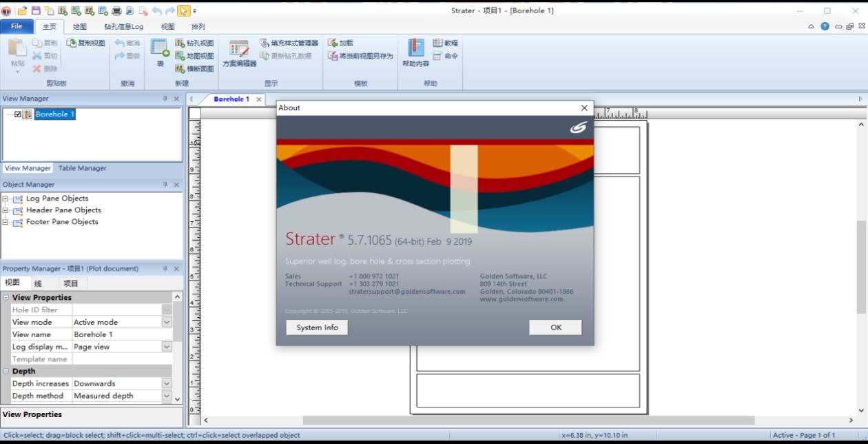Click the www.goldensoftware.com link
This screenshot has height=444, width=868.
(x=521, y=299)
